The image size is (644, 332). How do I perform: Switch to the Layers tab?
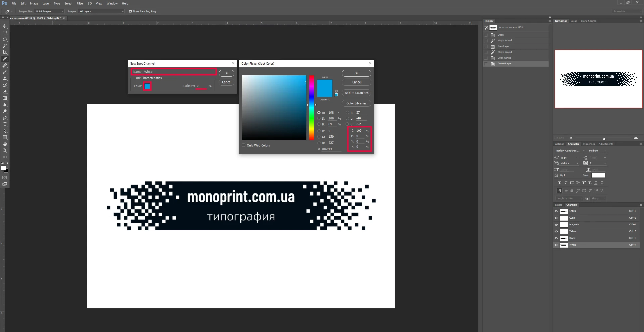[x=558, y=205]
